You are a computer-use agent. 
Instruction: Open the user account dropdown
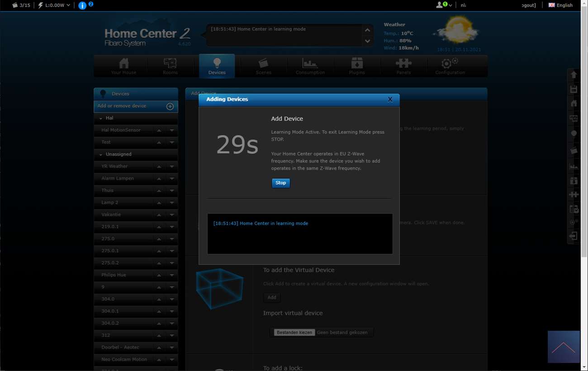[444, 5]
